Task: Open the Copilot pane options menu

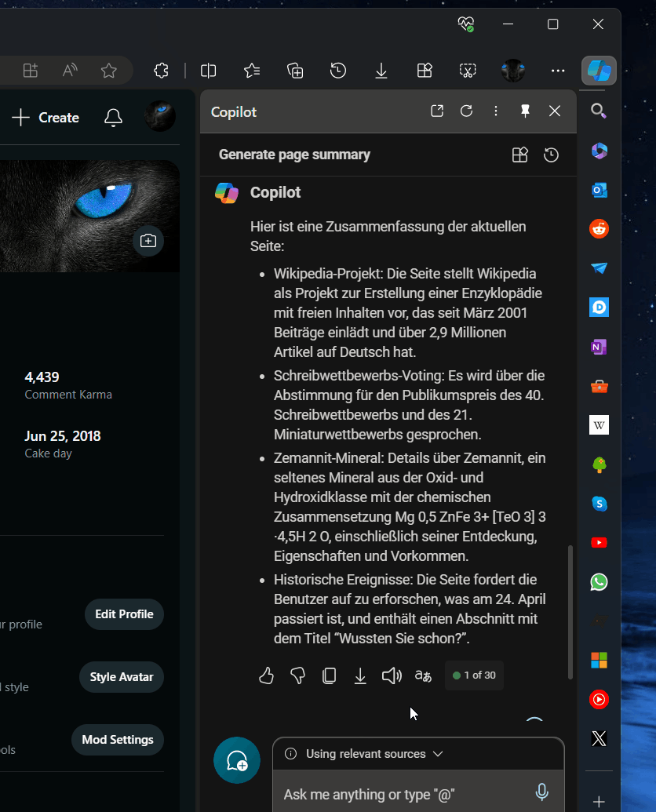Action: 496,111
